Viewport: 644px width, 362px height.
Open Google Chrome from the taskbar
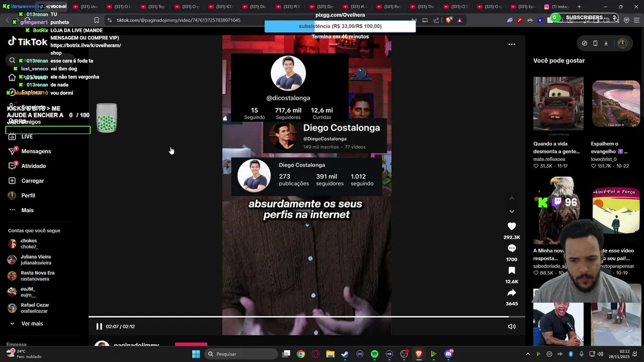(x=301, y=354)
